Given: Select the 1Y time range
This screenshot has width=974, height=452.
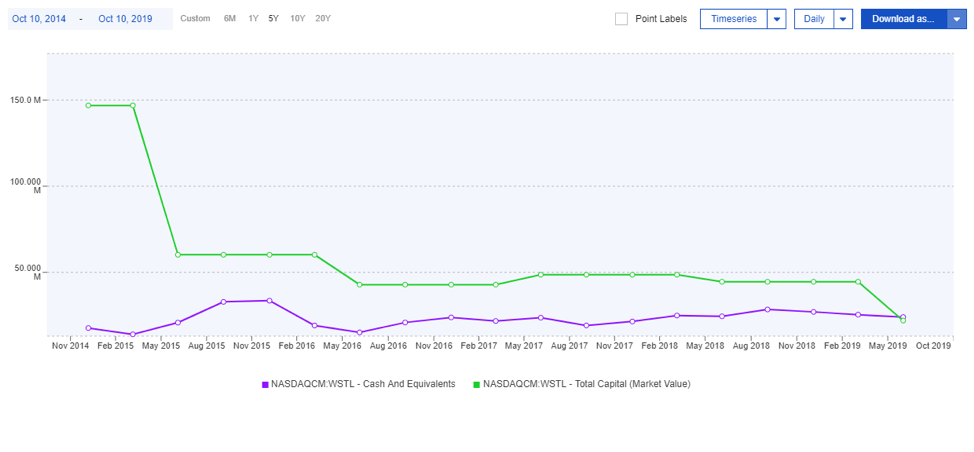Looking at the screenshot, I should coord(253,19).
